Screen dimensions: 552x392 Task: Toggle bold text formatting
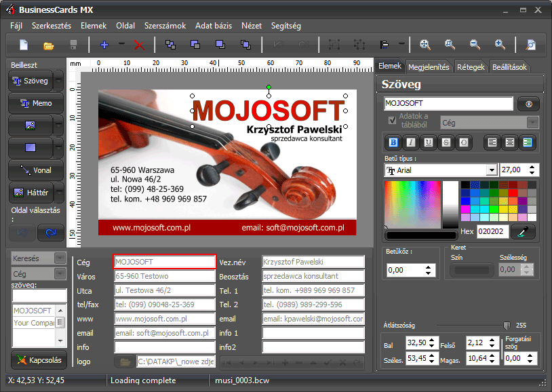[393, 142]
